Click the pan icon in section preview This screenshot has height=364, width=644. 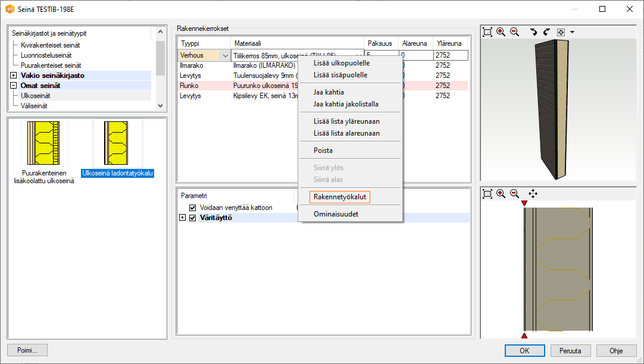[533, 194]
